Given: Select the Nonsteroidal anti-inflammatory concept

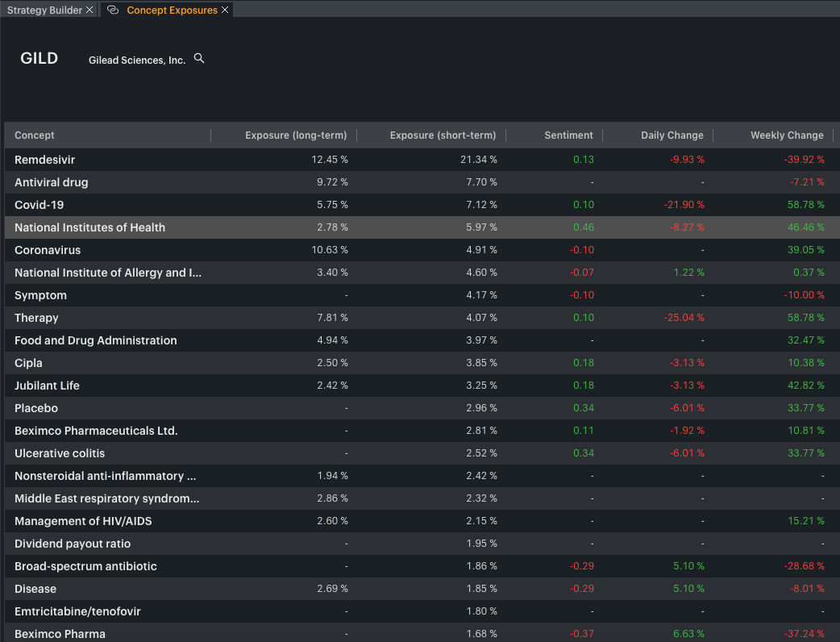Looking at the screenshot, I should click(x=106, y=476).
